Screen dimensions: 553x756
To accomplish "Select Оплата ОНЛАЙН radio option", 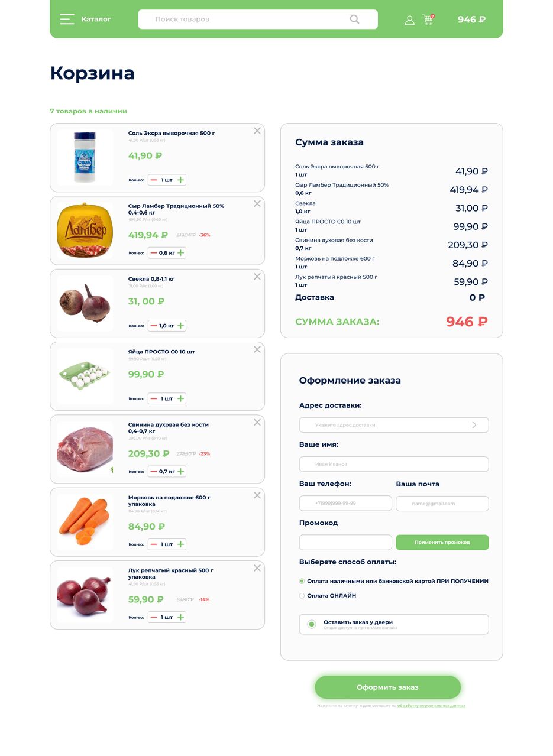I will [x=302, y=596].
